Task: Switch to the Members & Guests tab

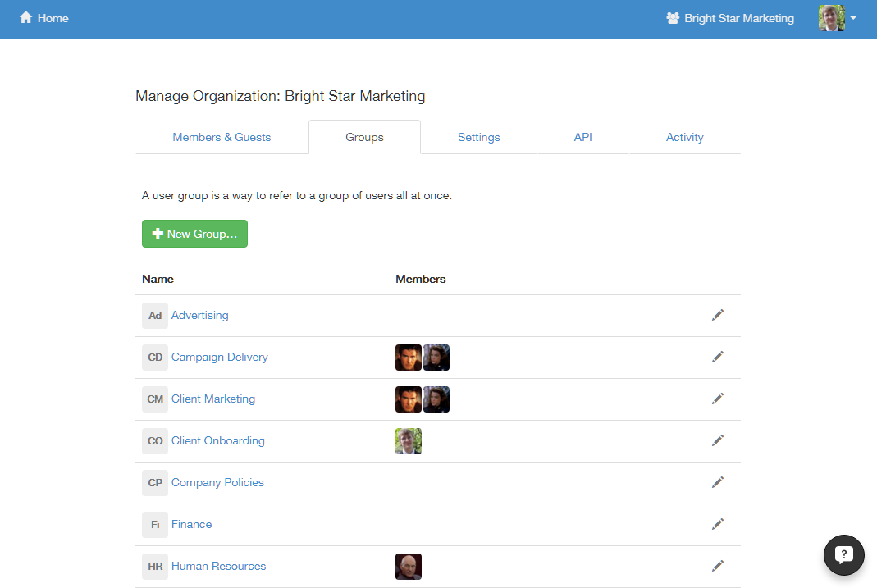Action: (222, 137)
